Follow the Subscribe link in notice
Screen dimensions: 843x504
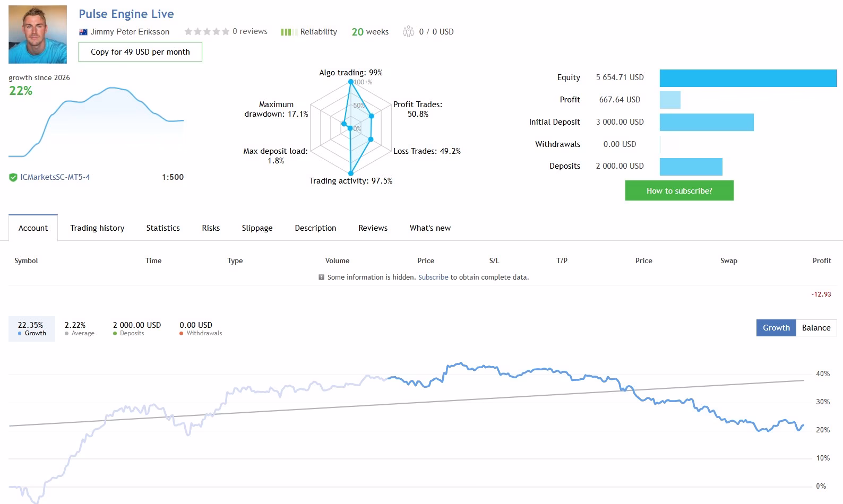(433, 277)
